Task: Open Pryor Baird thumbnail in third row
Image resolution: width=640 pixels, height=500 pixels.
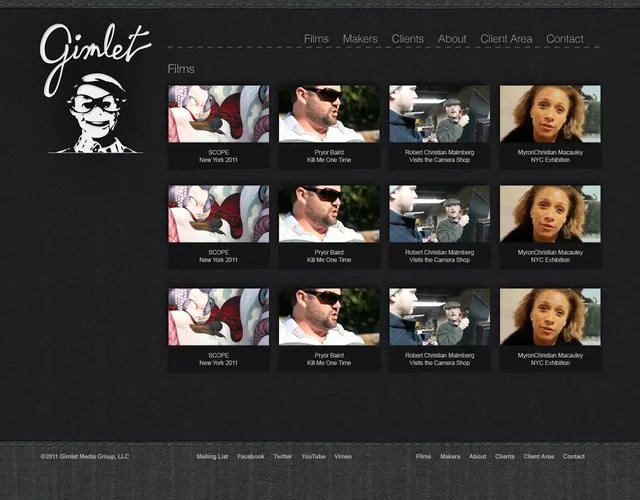Action: pos(329,317)
